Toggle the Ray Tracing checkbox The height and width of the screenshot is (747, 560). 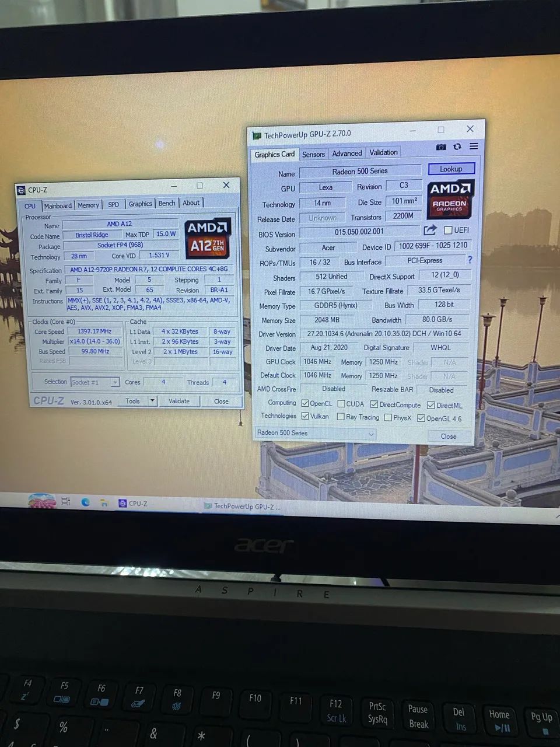pos(341,417)
